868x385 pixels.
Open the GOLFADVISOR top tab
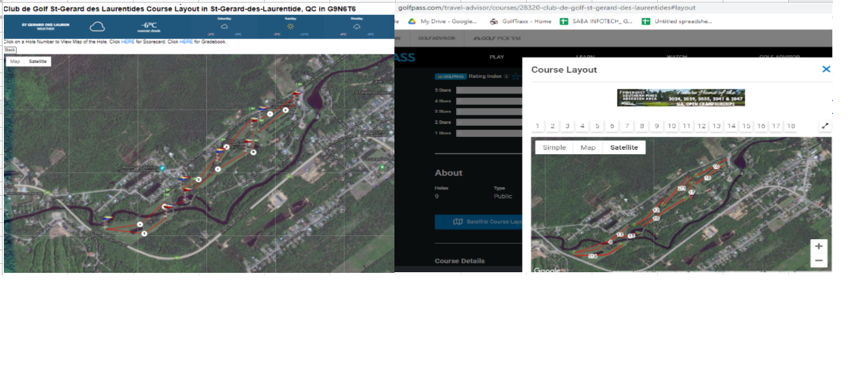click(x=437, y=38)
